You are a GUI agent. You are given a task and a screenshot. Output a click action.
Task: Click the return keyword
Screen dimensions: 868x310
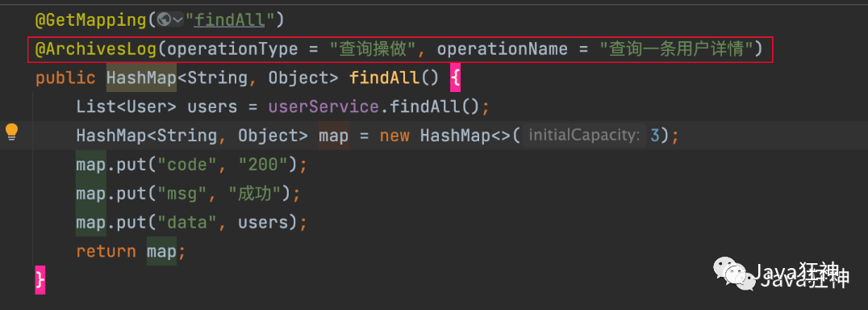click(106, 251)
